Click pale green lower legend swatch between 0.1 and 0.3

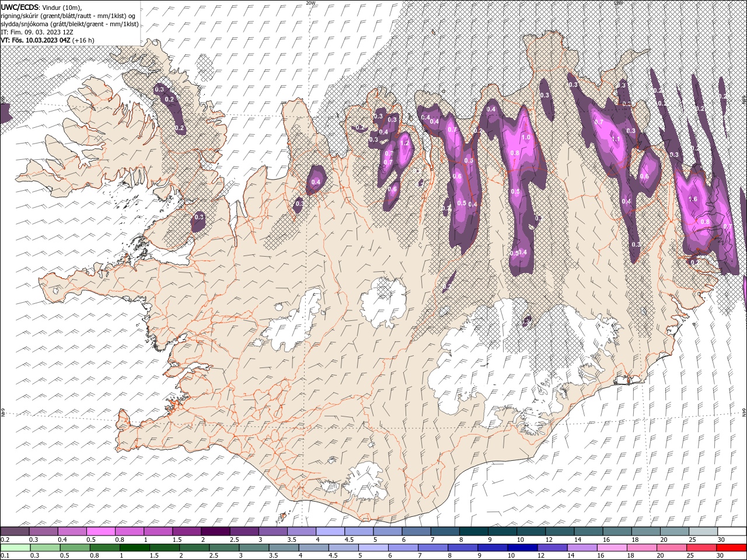click(15, 548)
